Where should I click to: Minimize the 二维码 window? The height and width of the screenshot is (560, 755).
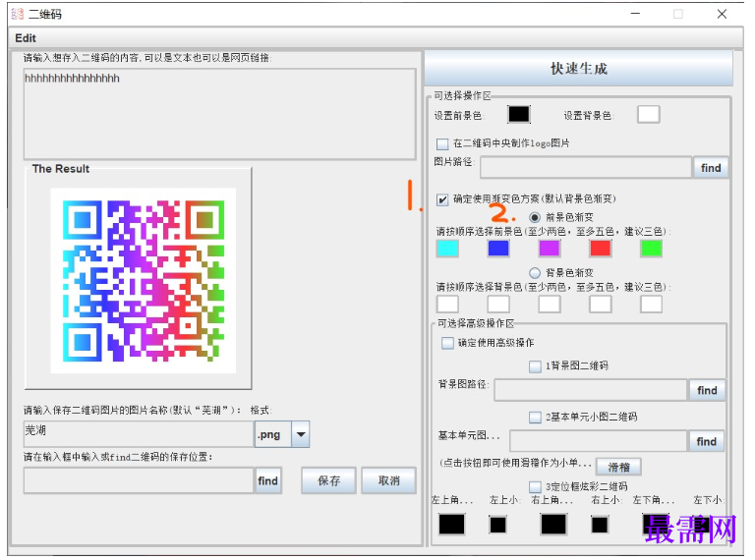click(x=636, y=14)
